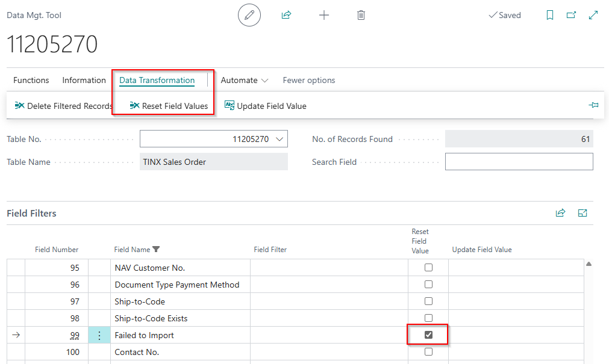Select the Data Transformation tab
The width and height of the screenshot is (609, 364).
click(157, 81)
